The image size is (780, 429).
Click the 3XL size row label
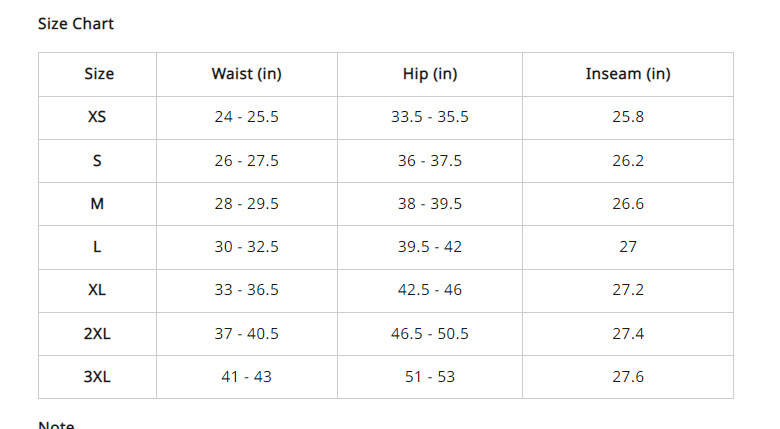tap(97, 377)
